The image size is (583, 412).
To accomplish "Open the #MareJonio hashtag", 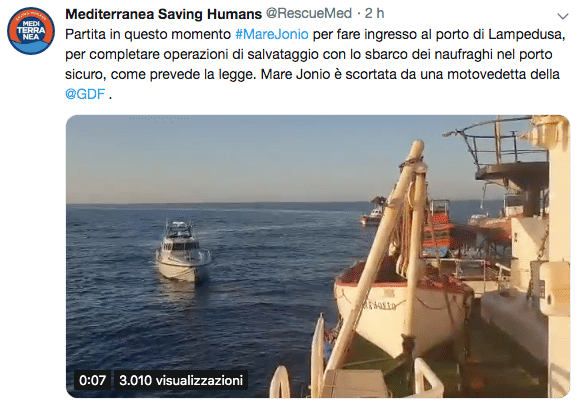I will (x=272, y=34).
